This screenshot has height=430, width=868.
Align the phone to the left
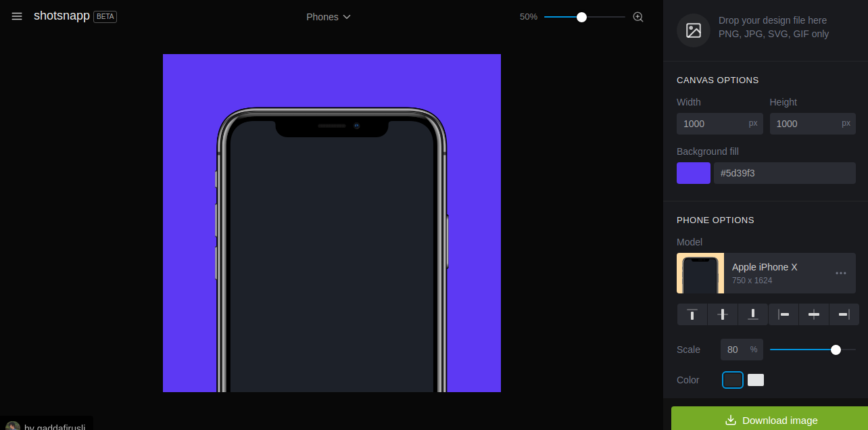(x=783, y=314)
